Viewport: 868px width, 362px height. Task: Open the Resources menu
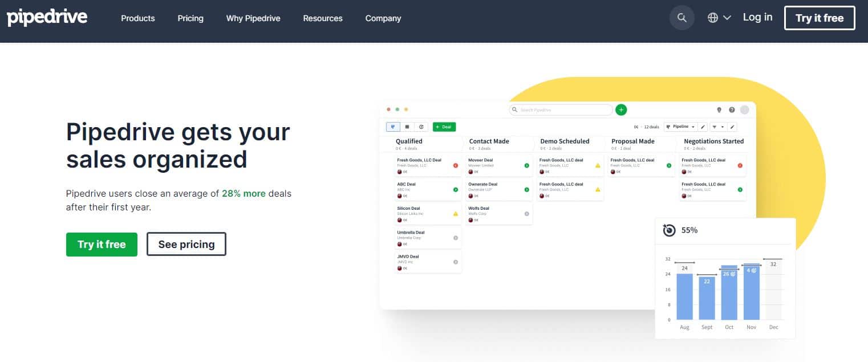[323, 18]
